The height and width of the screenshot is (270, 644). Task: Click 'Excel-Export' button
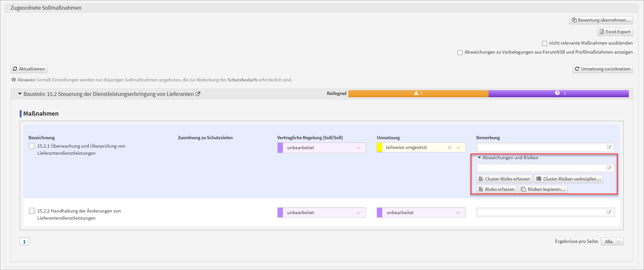[x=615, y=32]
